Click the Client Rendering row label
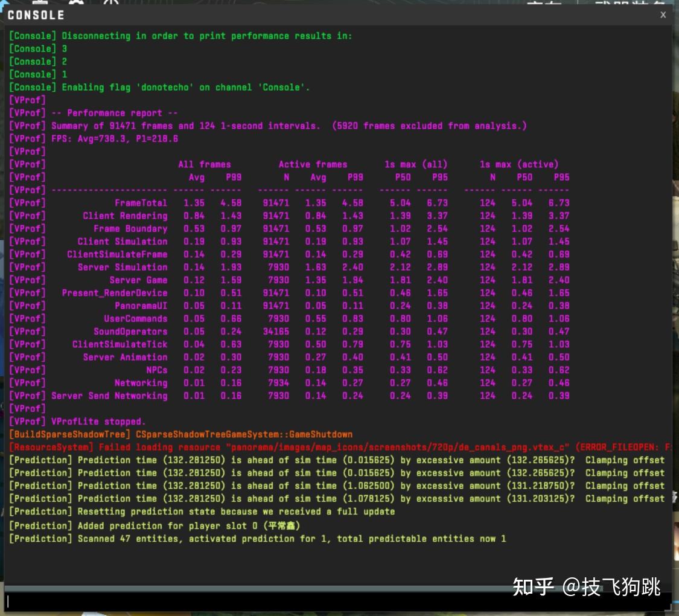679x616 pixels. tap(125, 216)
